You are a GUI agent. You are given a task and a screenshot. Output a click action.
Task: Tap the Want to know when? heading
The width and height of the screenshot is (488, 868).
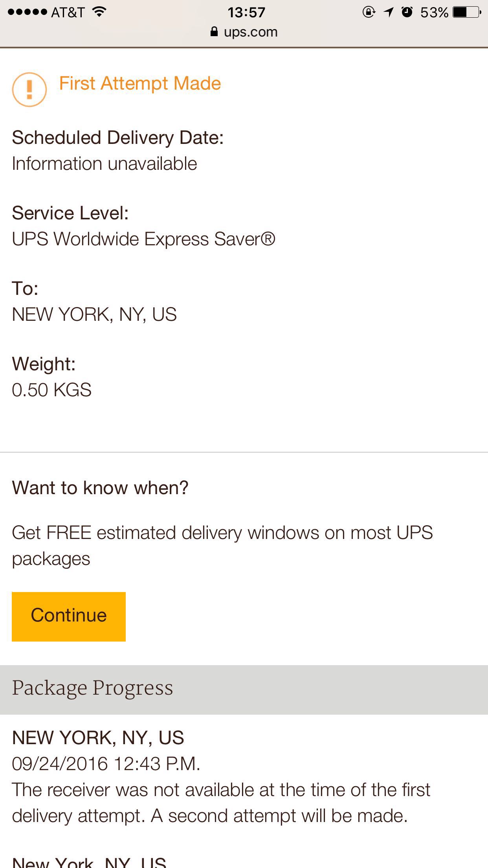pos(100,488)
